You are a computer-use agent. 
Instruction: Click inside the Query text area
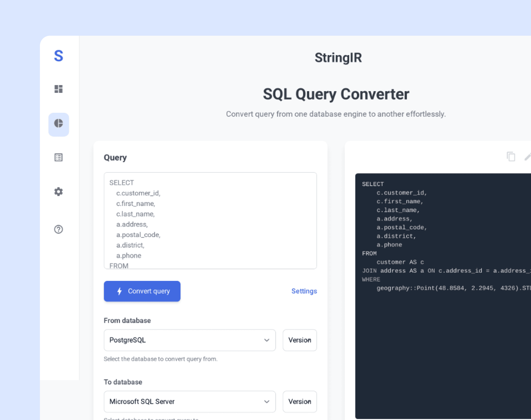pos(210,220)
